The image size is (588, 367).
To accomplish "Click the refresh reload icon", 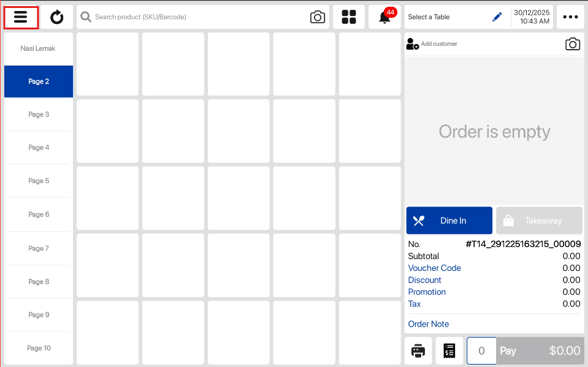I will point(57,17).
